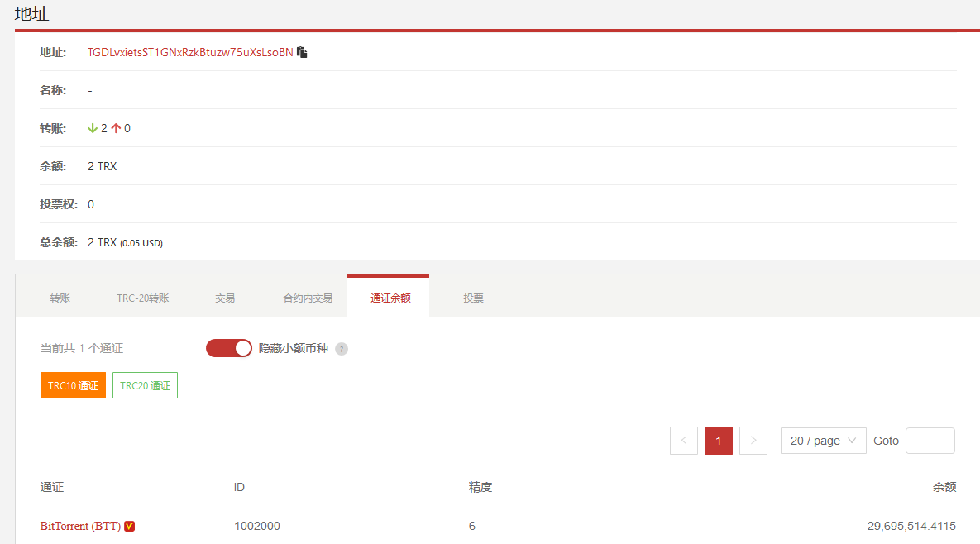Click the balance value 29,695,514.4115

click(x=911, y=527)
